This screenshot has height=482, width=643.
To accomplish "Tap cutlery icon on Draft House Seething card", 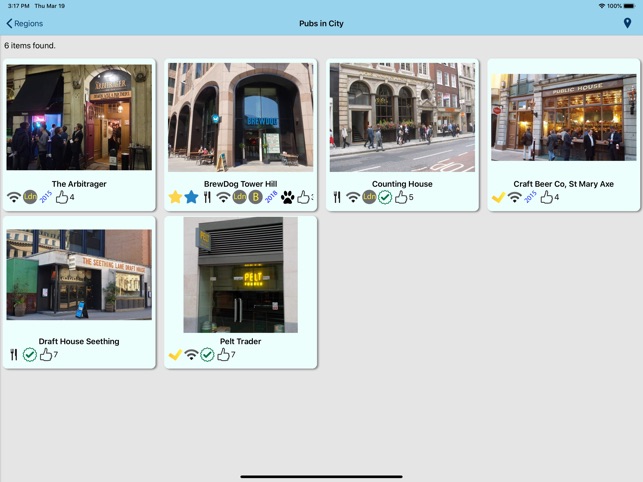I will pyautogui.click(x=14, y=355).
